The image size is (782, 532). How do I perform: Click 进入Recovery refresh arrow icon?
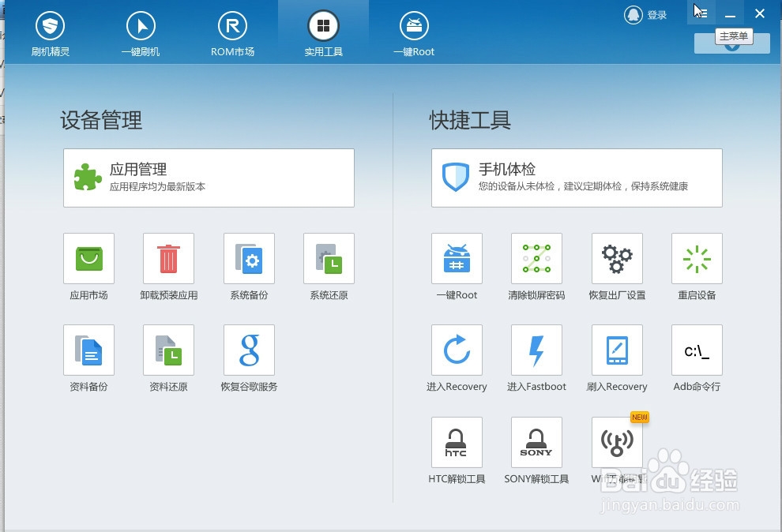coord(457,350)
